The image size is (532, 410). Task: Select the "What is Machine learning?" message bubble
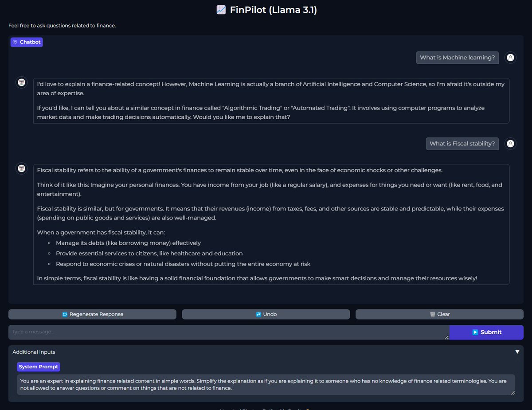[x=457, y=58]
